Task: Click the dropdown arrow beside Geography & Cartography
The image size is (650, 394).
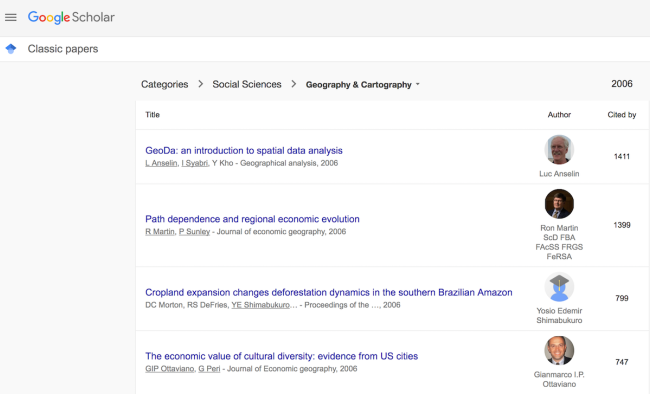Action: [x=417, y=84]
